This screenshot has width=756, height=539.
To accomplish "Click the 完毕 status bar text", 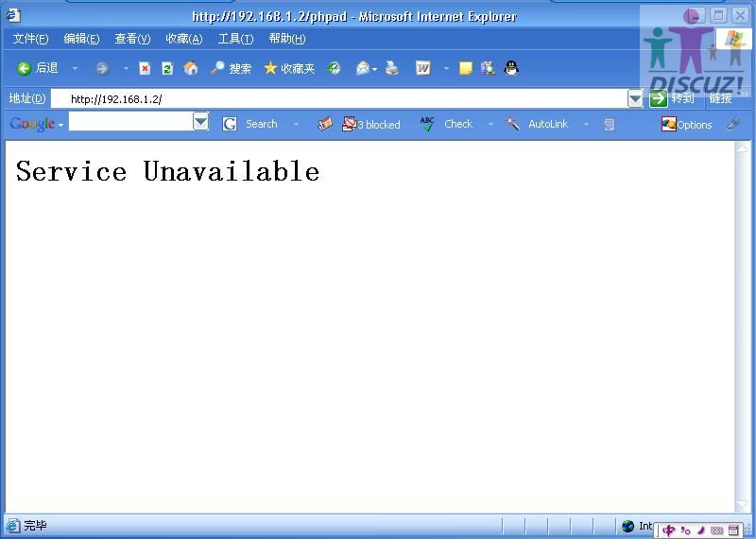I will 35,526.
